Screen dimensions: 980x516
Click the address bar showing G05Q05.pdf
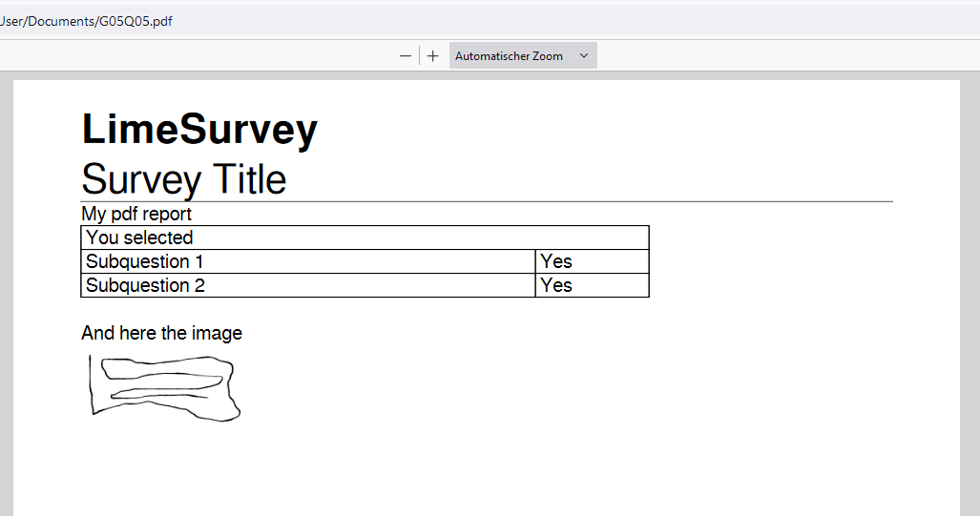click(x=286, y=21)
